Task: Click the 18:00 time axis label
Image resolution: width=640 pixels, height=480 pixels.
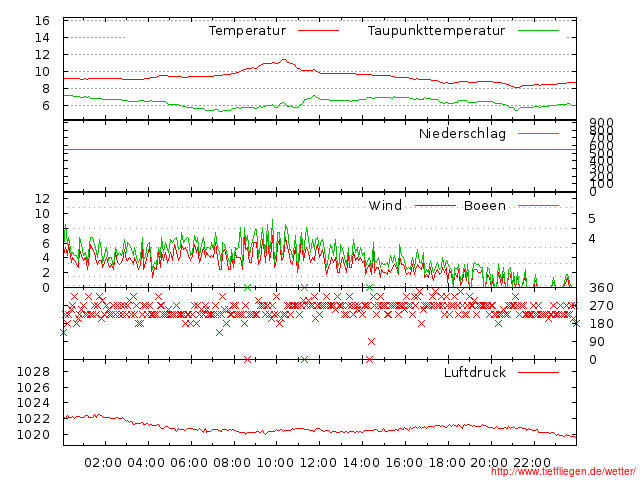Action: [x=447, y=463]
